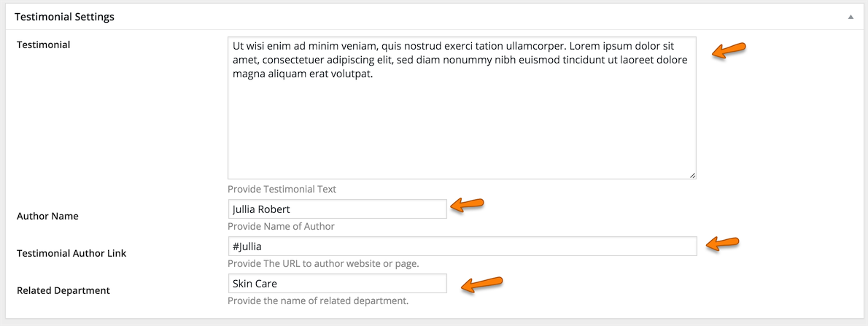Click the 'Provide Testimonial Text' hint

point(282,189)
